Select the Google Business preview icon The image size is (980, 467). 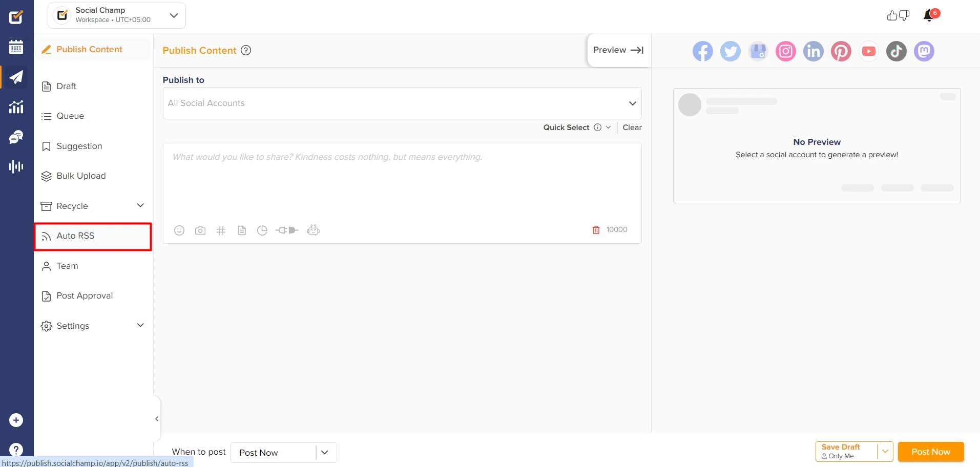click(758, 51)
